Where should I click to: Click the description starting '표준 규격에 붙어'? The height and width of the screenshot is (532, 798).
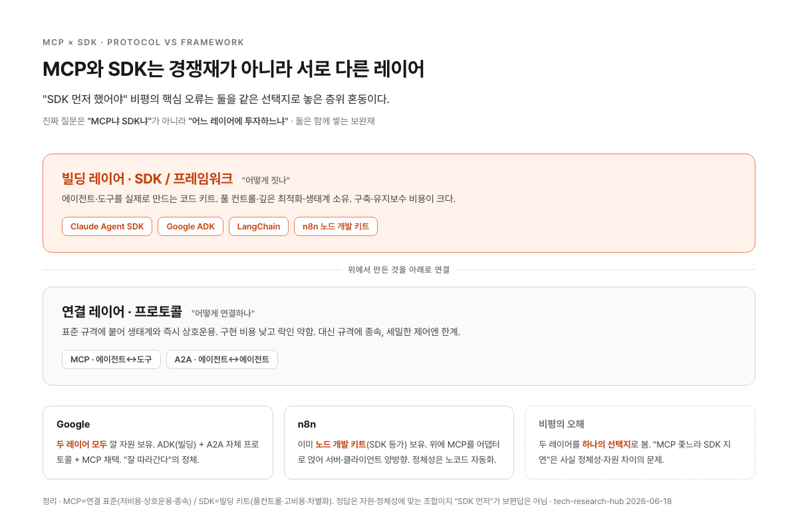coord(261,331)
